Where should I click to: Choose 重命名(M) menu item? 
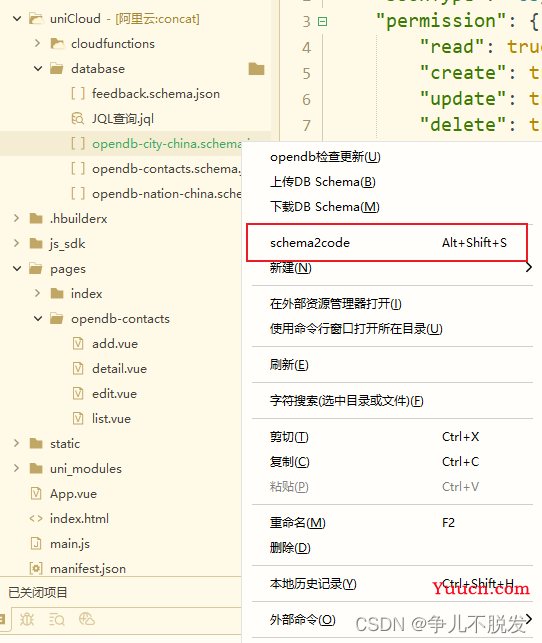coord(393,523)
